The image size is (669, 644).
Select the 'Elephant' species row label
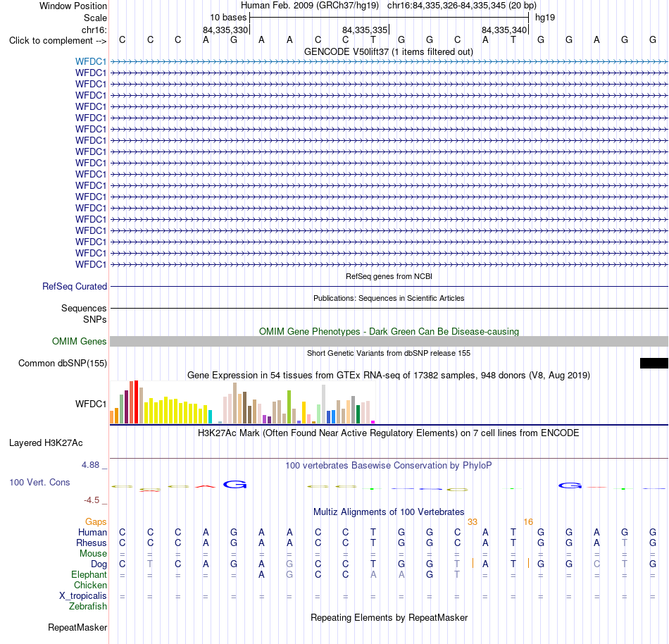[x=89, y=574]
